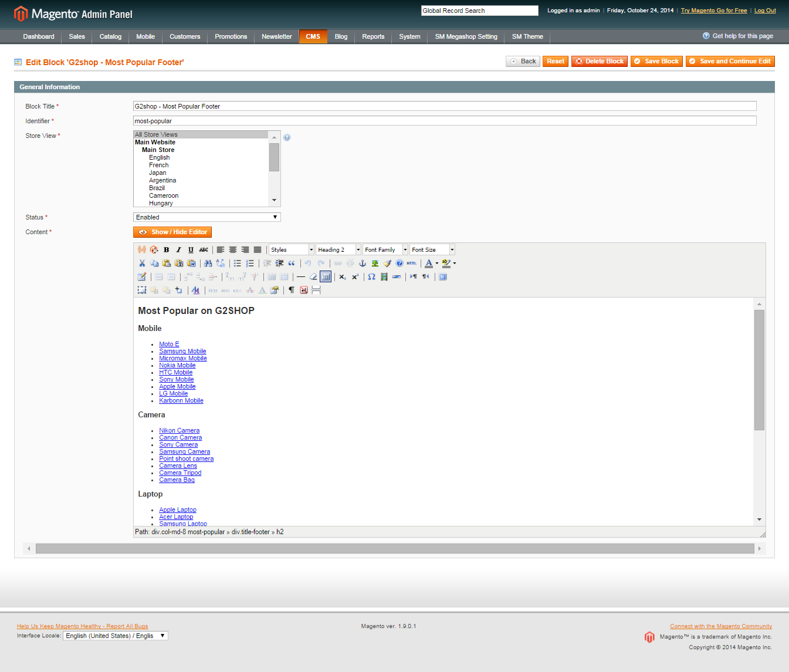Insert a bulleted unordered list
The width and height of the screenshot is (789, 672).
point(237,263)
